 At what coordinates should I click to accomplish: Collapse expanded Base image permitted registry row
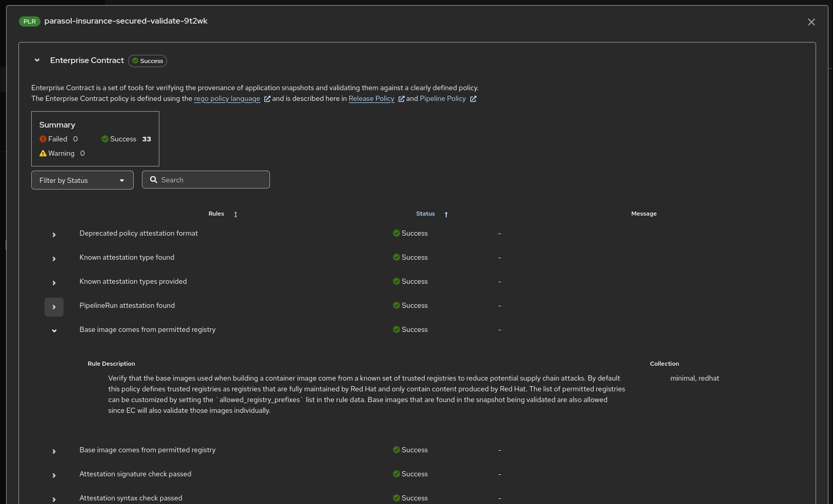[x=54, y=331]
